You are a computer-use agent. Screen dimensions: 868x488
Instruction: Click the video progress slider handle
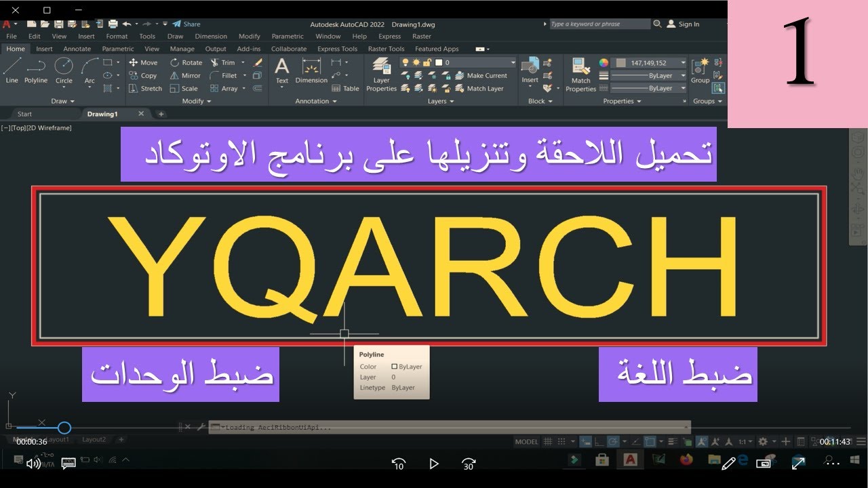64,428
